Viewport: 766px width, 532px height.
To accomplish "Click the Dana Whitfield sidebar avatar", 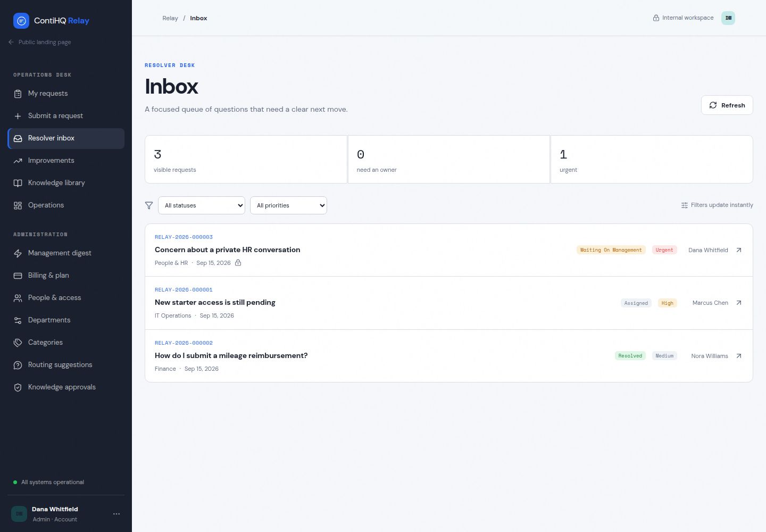I will tap(19, 514).
